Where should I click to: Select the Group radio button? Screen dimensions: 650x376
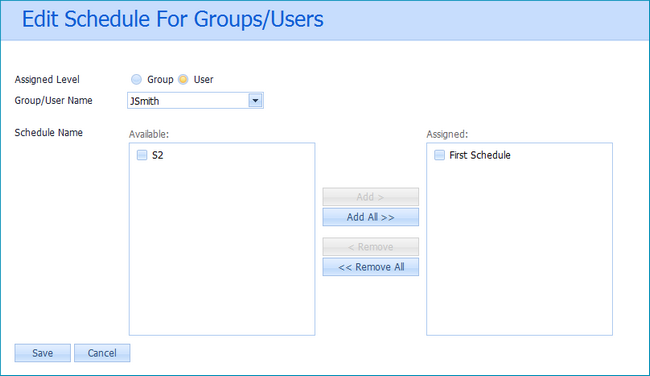(136, 79)
